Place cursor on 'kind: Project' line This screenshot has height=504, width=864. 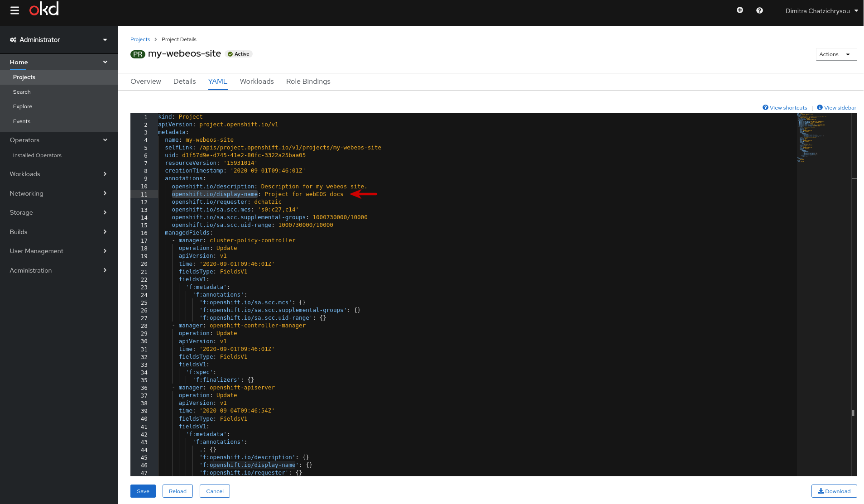[x=180, y=117]
